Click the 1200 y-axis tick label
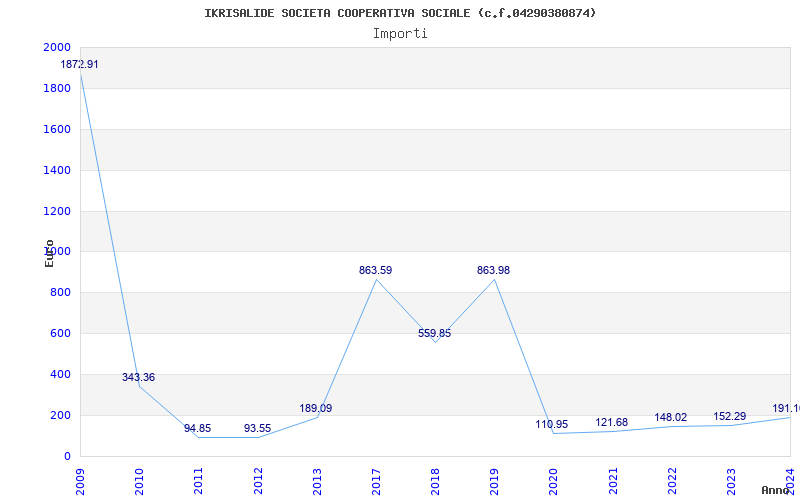Image resolution: width=800 pixels, height=500 pixels. 57,211
